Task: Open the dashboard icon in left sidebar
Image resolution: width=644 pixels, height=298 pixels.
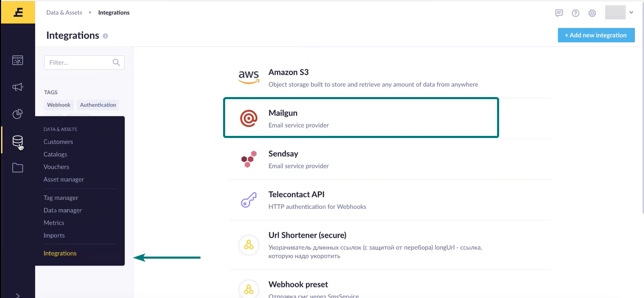Action: (17, 60)
